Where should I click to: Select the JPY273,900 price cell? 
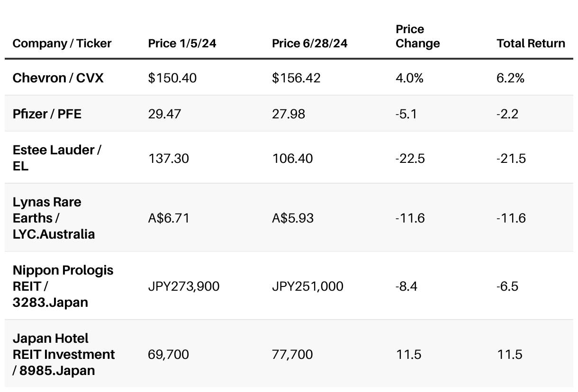click(183, 286)
